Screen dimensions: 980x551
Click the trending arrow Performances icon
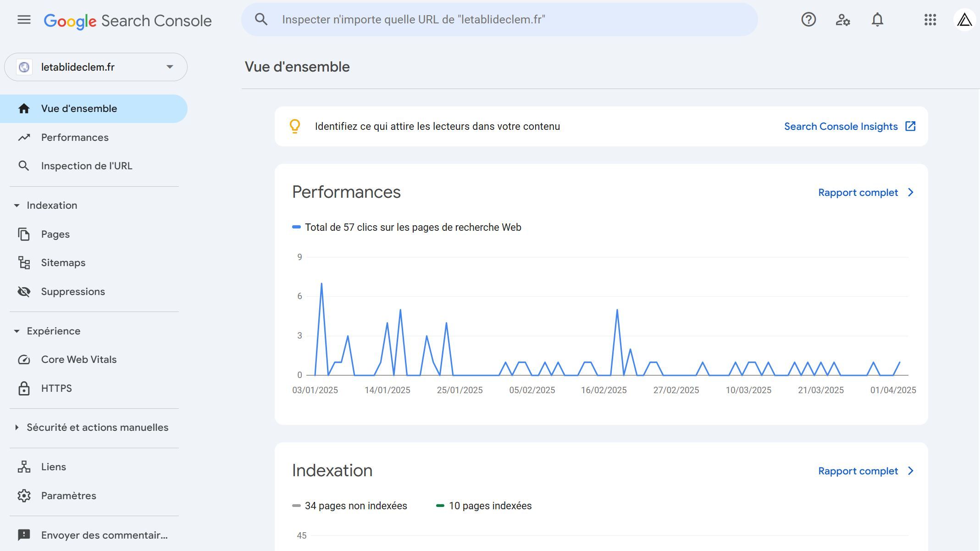click(x=24, y=137)
